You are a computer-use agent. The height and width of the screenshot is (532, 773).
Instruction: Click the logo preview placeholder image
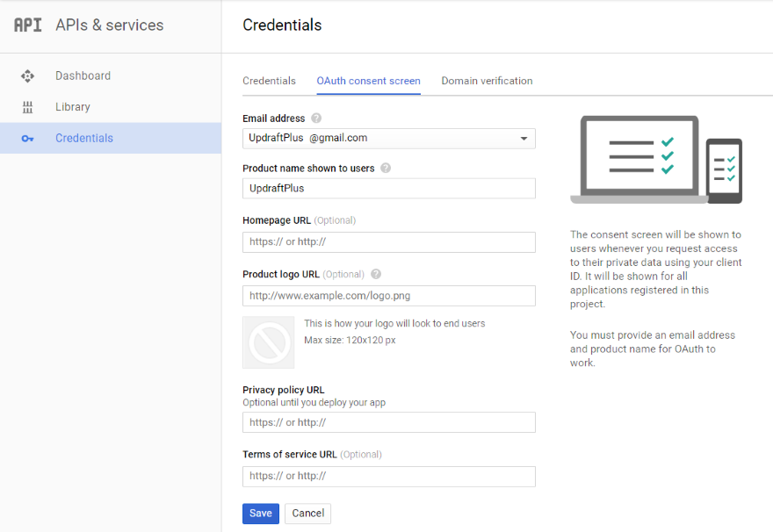pyautogui.click(x=269, y=342)
